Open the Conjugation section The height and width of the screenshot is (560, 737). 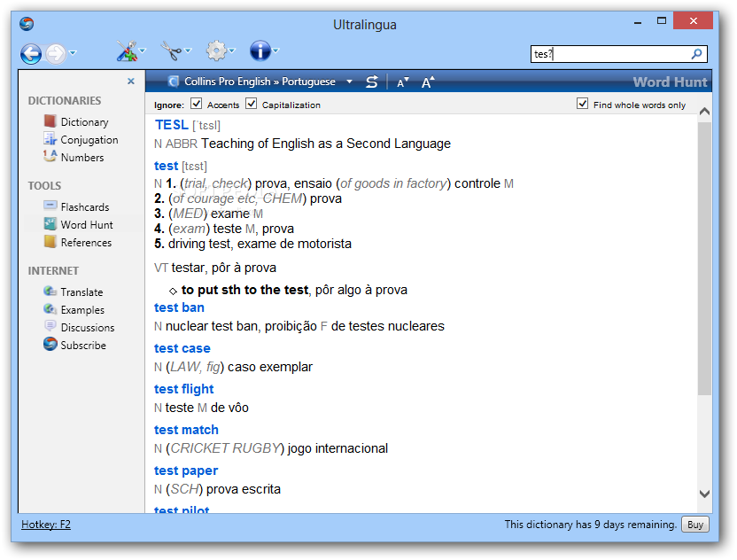point(89,140)
